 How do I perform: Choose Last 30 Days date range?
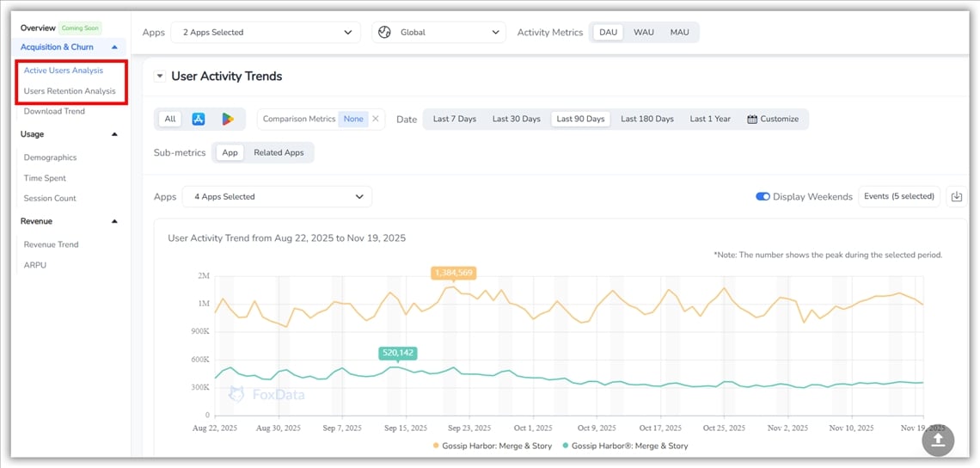tap(516, 119)
